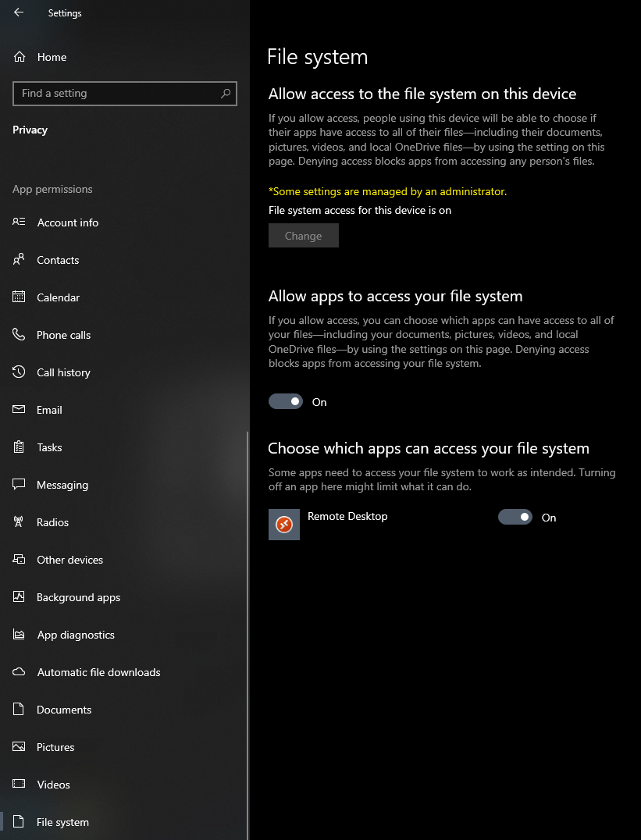Image resolution: width=641 pixels, height=840 pixels.
Task: Click the Find a setting search box
Action: (124, 93)
